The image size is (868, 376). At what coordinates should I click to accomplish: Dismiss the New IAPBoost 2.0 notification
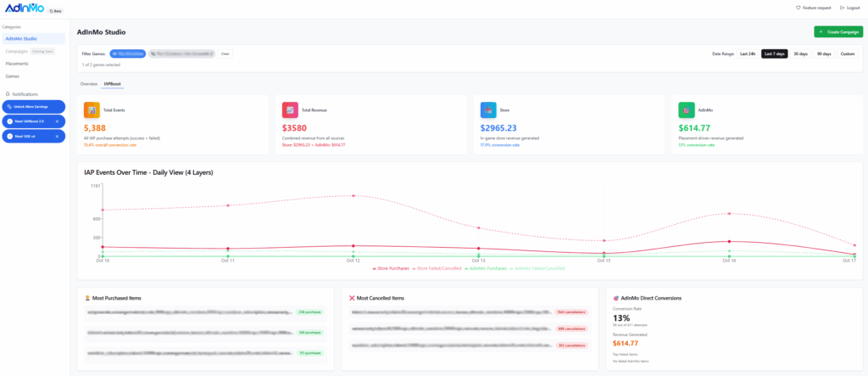pyautogui.click(x=57, y=121)
